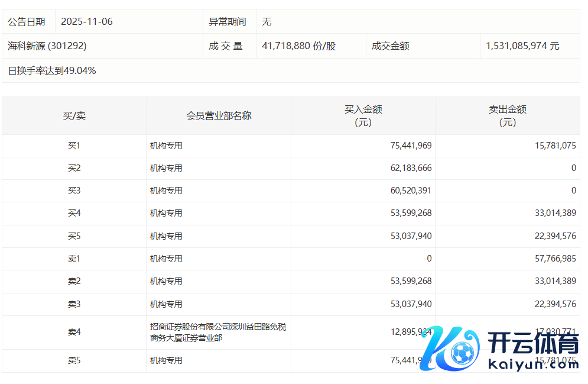The height and width of the screenshot is (384, 588).
Task: Select the 卖4 row label
Action: point(74,333)
